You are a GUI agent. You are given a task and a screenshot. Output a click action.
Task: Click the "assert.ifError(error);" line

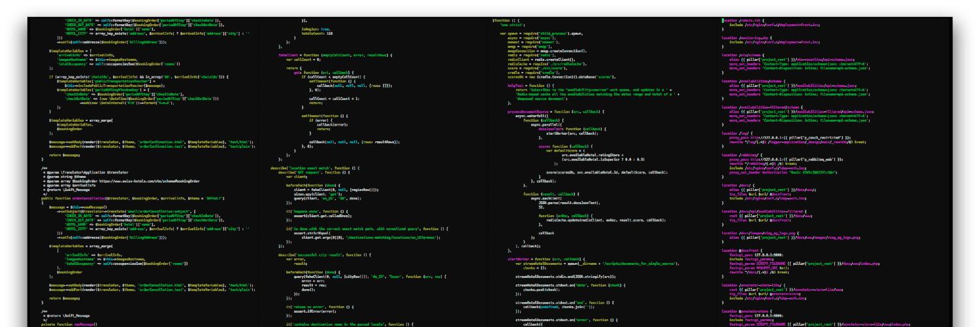[315, 311]
